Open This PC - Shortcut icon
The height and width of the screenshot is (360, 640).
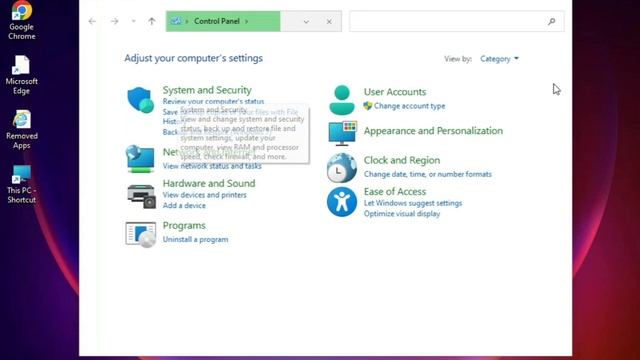click(22, 184)
